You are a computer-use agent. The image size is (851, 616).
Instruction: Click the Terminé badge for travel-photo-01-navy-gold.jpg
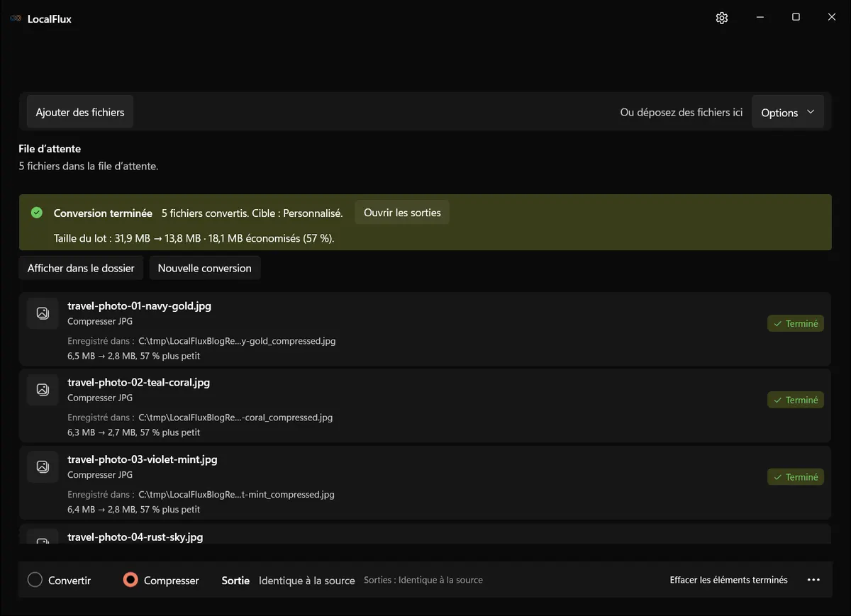796,323
